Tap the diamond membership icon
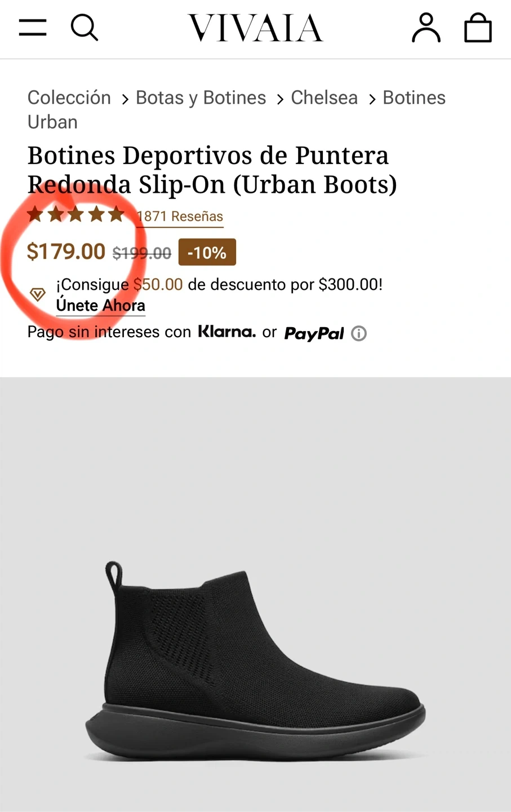 pyautogui.click(x=38, y=294)
